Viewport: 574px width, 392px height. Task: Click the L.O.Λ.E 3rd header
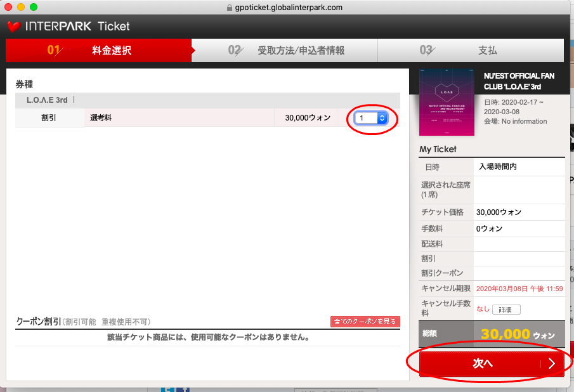(47, 100)
